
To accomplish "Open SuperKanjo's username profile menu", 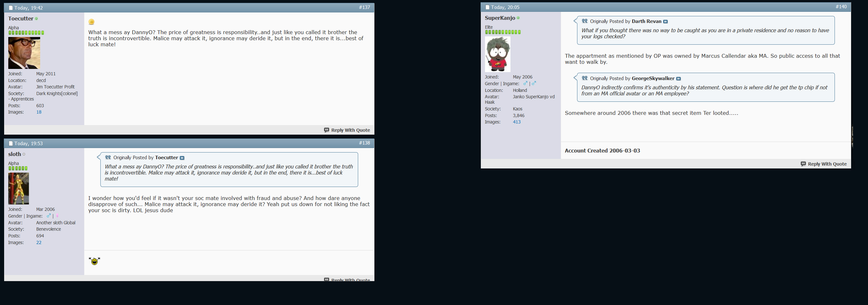I will pos(500,18).
